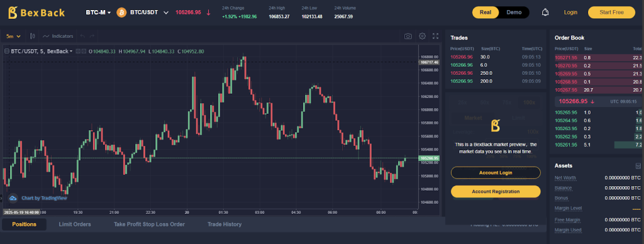Open the notification bell
The width and height of the screenshot is (644, 244).
click(x=545, y=13)
